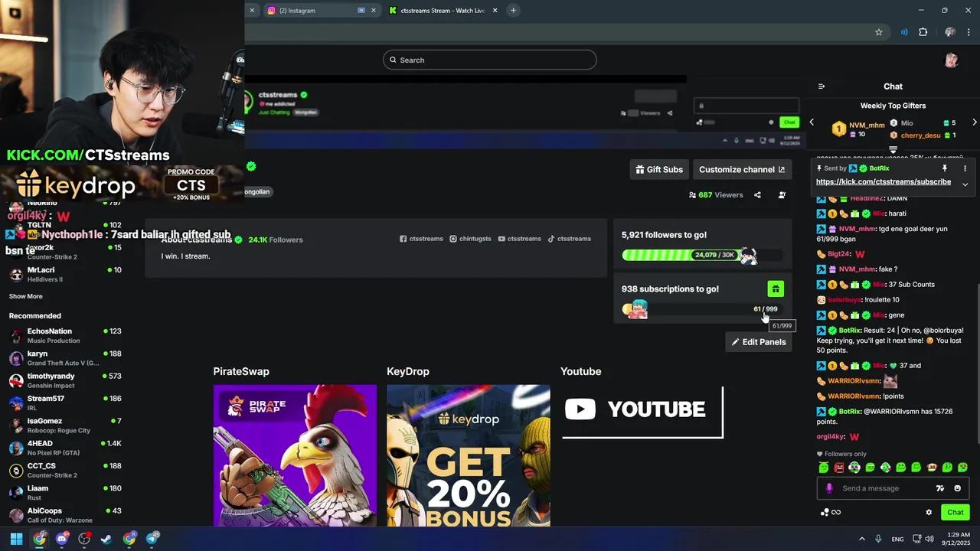Open the kick.com/ctsstreams/subscribe link

(883, 182)
